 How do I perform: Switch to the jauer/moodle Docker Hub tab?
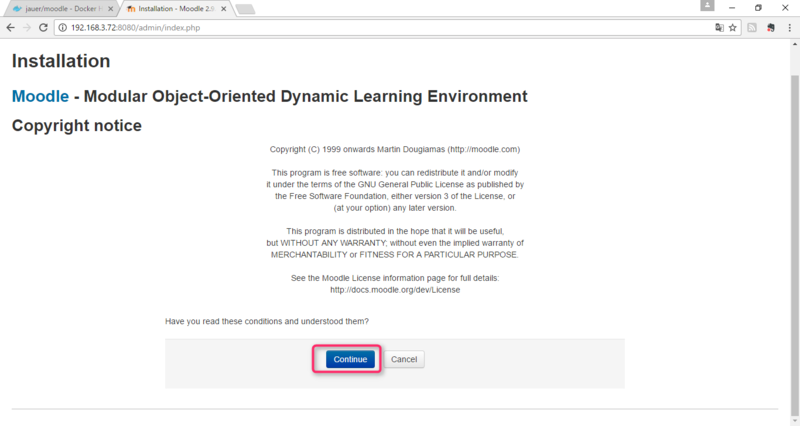[61, 9]
